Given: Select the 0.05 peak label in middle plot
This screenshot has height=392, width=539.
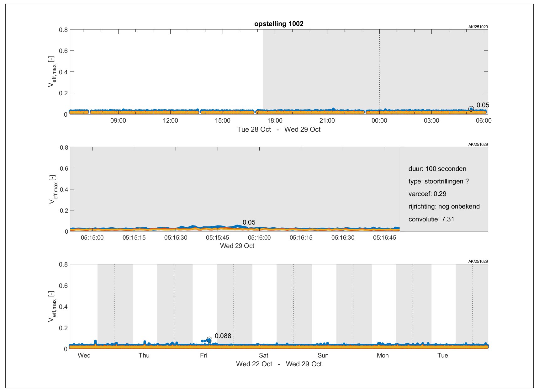Looking at the screenshot, I should [x=249, y=222].
